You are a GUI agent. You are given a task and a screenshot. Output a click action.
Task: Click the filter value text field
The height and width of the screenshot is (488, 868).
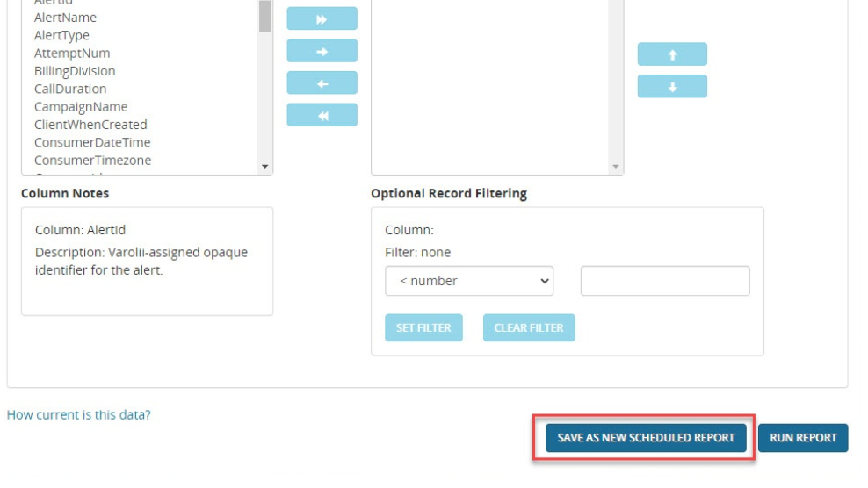pyautogui.click(x=665, y=281)
